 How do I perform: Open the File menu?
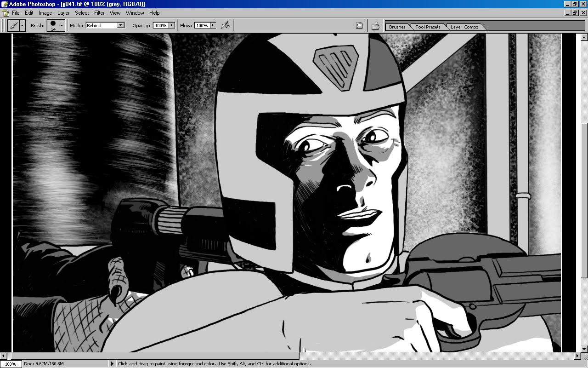16,13
